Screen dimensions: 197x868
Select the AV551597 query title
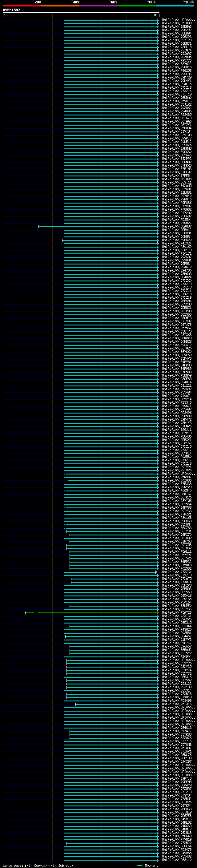(11, 10)
